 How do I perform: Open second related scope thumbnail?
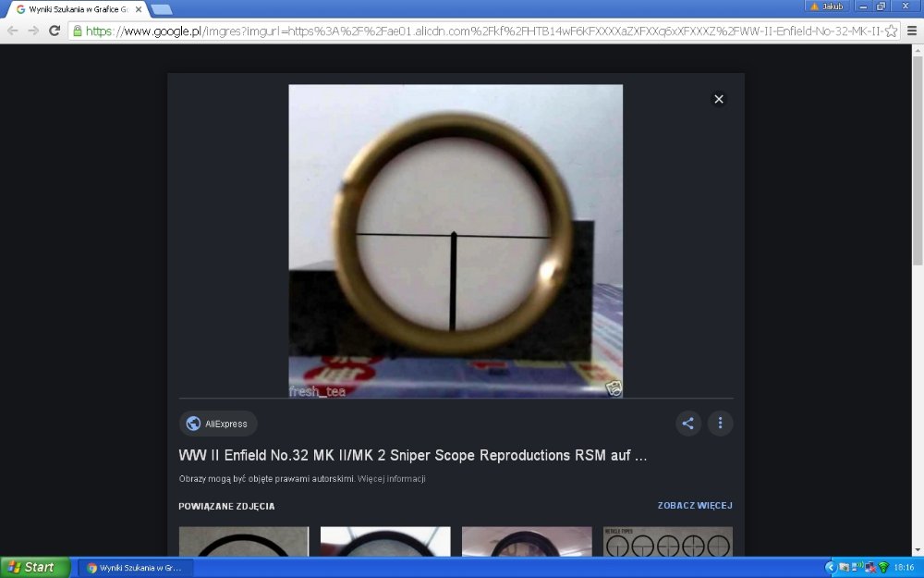point(385,541)
